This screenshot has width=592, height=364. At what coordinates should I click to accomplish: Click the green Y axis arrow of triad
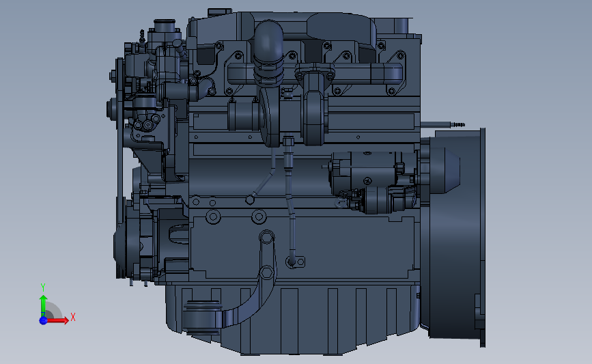coord(44,306)
